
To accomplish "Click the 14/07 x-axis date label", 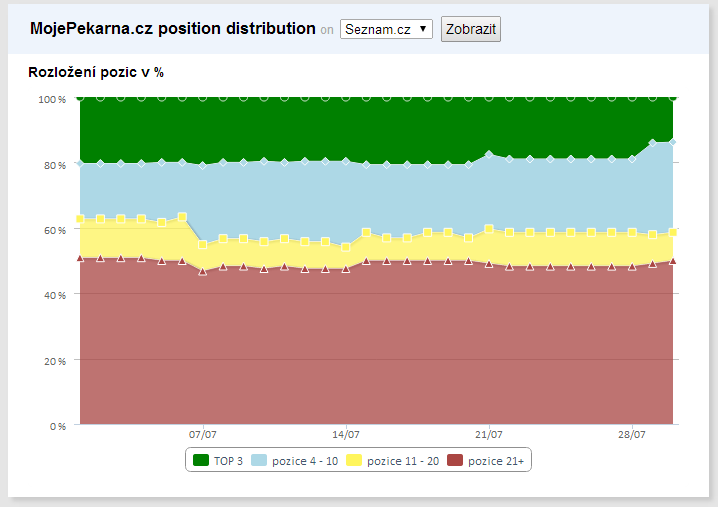I will coord(346,434).
